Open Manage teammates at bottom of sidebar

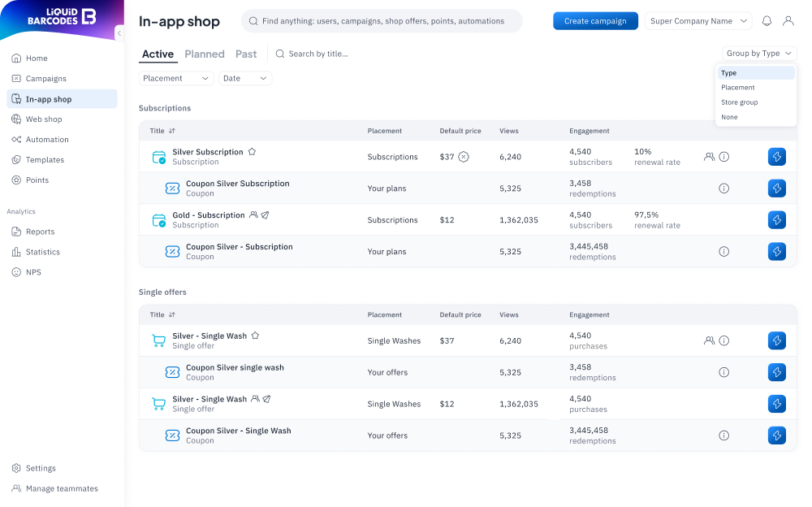tap(61, 488)
